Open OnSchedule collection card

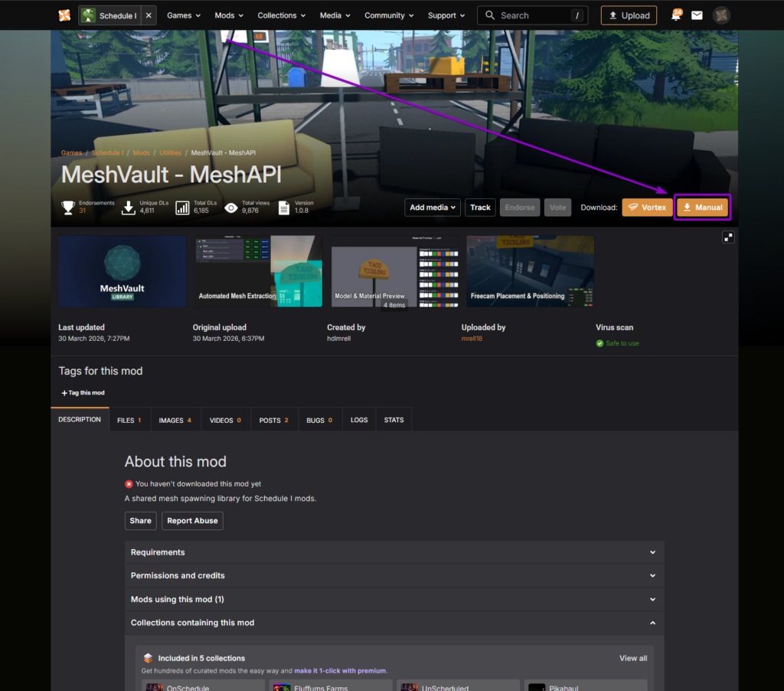pos(203,686)
